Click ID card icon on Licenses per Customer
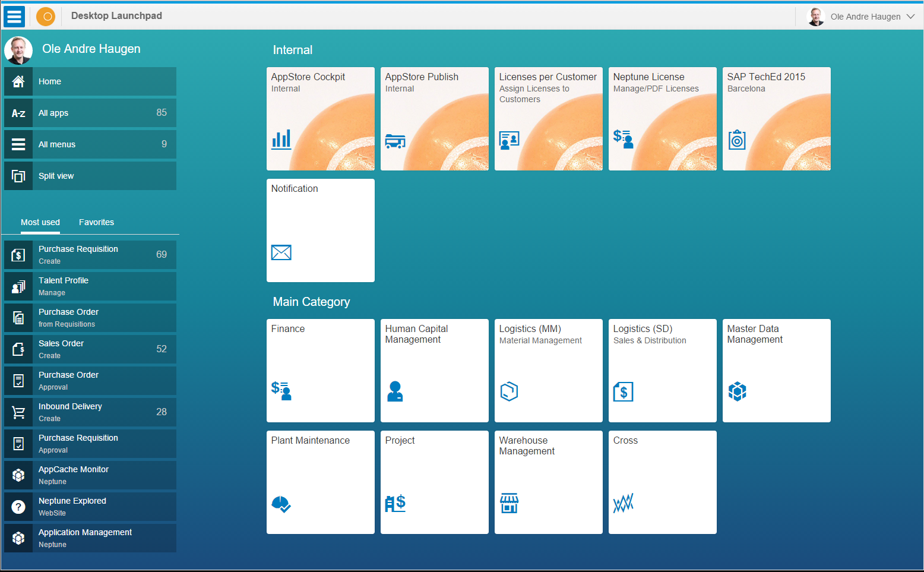Screen dimensions: 924x572 tap(510, 140)
